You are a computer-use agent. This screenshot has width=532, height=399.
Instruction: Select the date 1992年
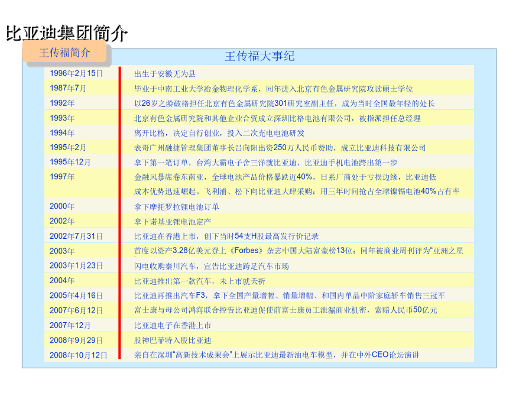(x=62, y=103)
